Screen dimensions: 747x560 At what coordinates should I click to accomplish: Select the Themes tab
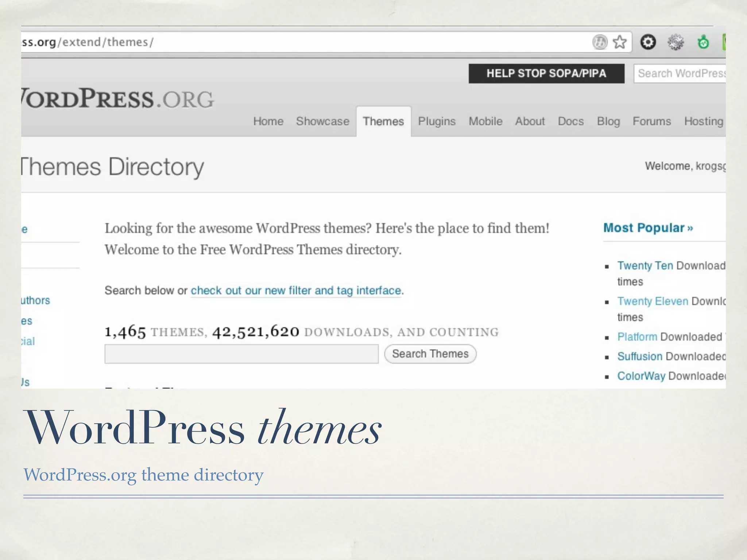383,121
